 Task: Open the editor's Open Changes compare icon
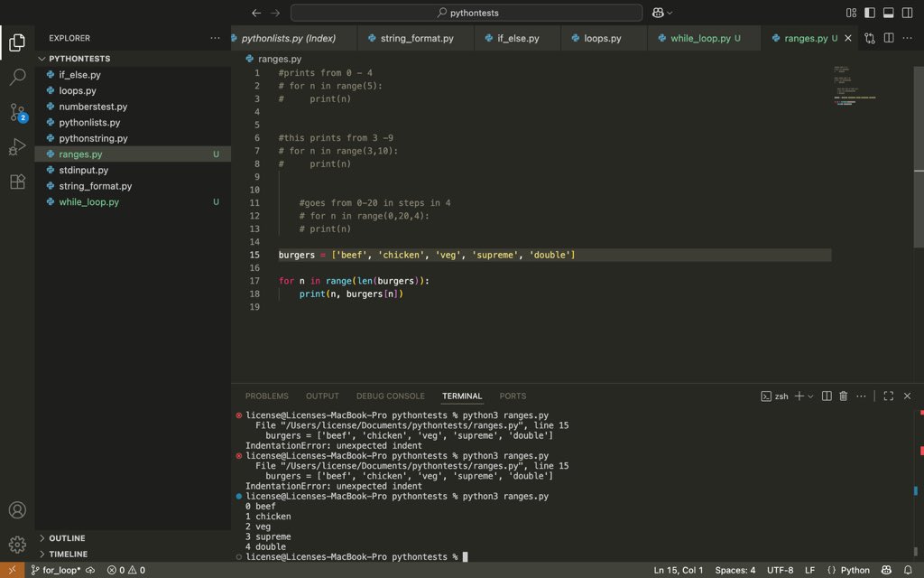coord(869,38)
